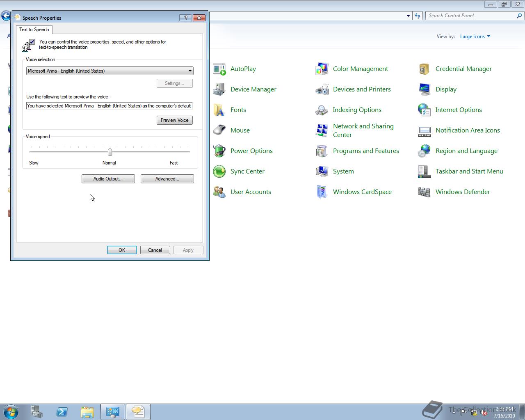The image size is (525, 420).
Task: Open Windows PowerShell from taskbar
Action: coord(62,412)
